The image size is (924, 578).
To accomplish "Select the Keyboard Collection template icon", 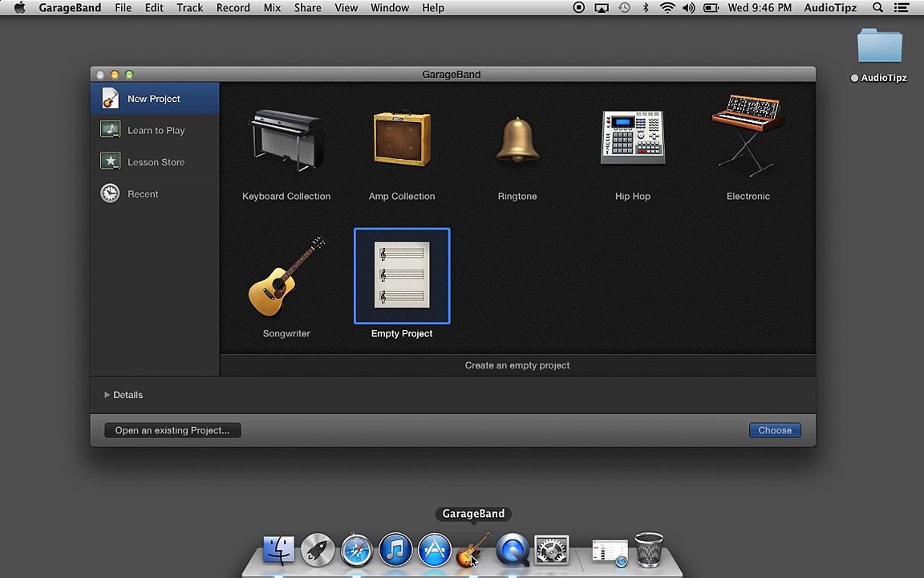I will [286, 140].
